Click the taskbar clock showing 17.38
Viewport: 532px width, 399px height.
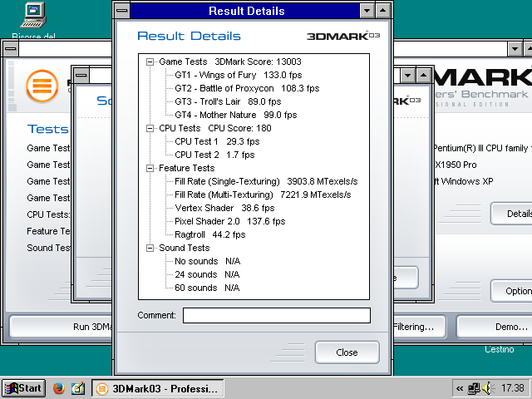(513, 388)
